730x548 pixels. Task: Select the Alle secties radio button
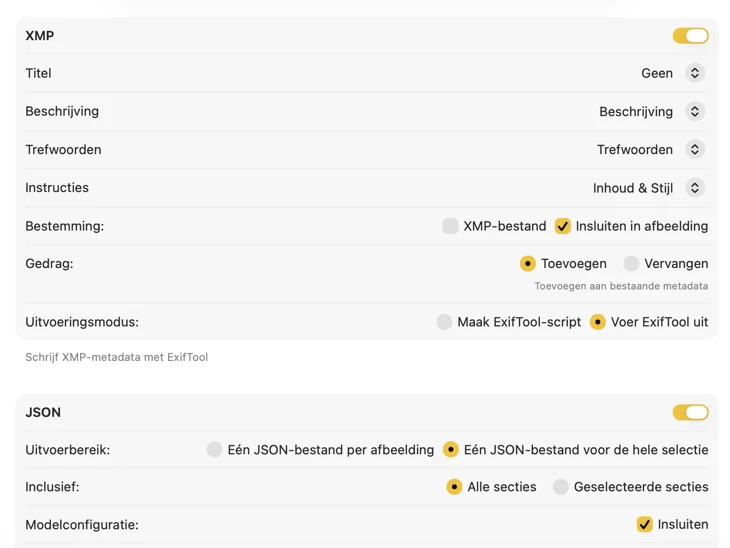(x=454, y=487)
